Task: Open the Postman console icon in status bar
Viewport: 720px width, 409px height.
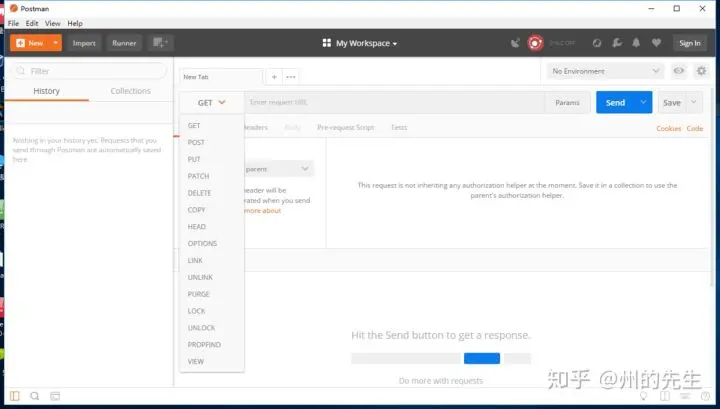Action: point(55,396)
